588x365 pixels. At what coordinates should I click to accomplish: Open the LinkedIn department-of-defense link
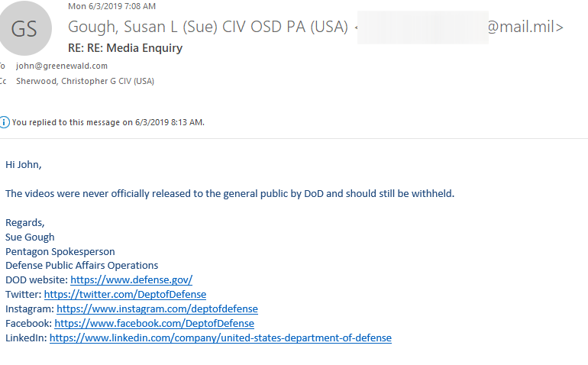click(x=221, y=338)
